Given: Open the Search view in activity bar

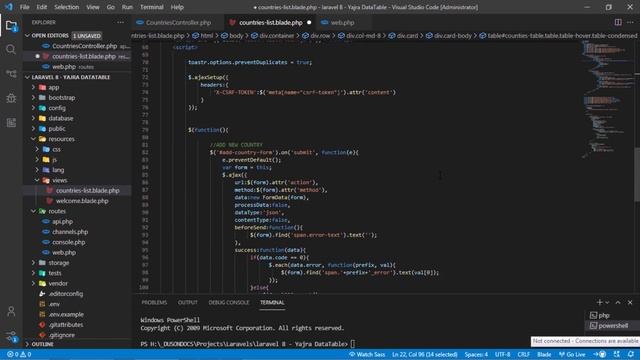Looking at the screenshot, I should (11, 50).
